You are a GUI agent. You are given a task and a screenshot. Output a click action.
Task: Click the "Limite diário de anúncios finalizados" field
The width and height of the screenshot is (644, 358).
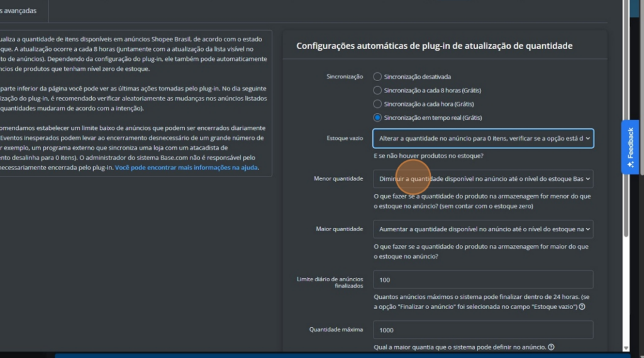(x=482, y=279)
